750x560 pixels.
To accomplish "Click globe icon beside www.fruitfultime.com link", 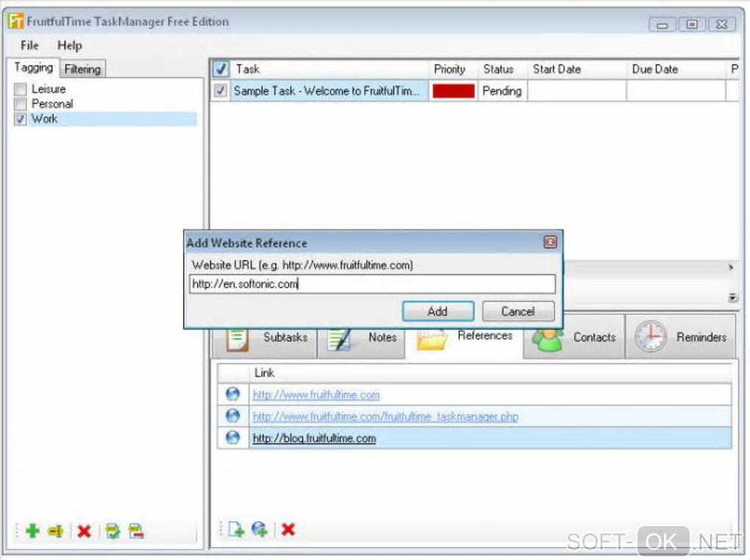I will click(x=233, y=394).
